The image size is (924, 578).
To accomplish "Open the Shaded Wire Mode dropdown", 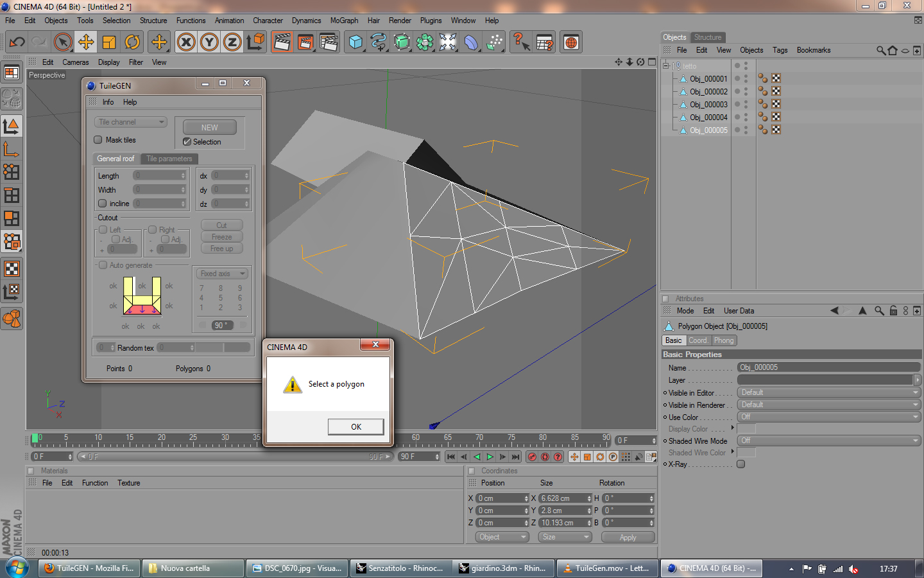I will 829,441.
